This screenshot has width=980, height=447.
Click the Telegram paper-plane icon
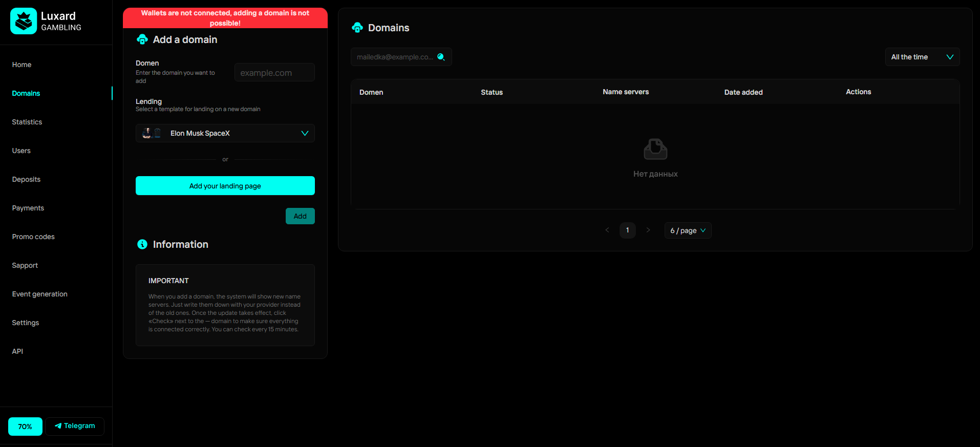58,426
